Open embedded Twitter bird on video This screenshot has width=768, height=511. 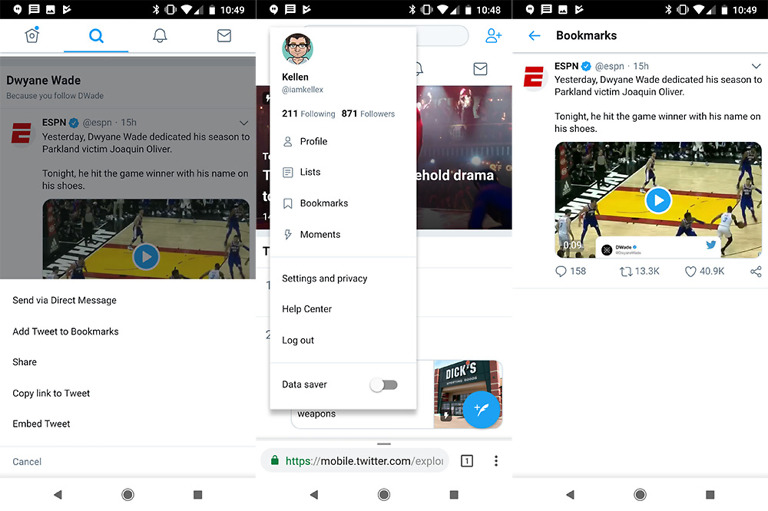click(x=711, y=245)
